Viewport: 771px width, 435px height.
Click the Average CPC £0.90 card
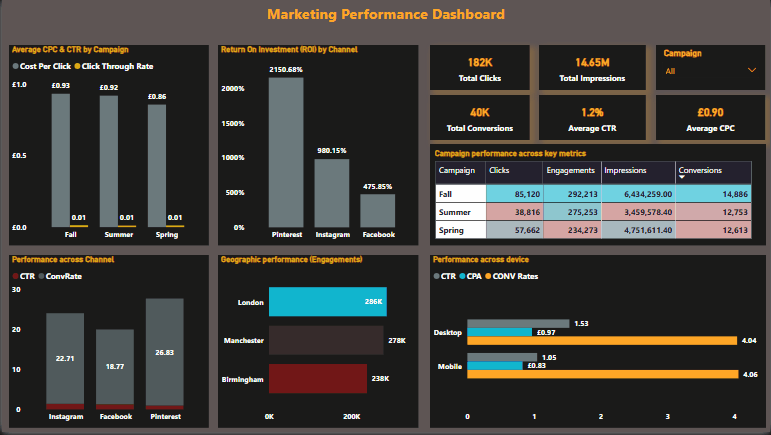710,118
